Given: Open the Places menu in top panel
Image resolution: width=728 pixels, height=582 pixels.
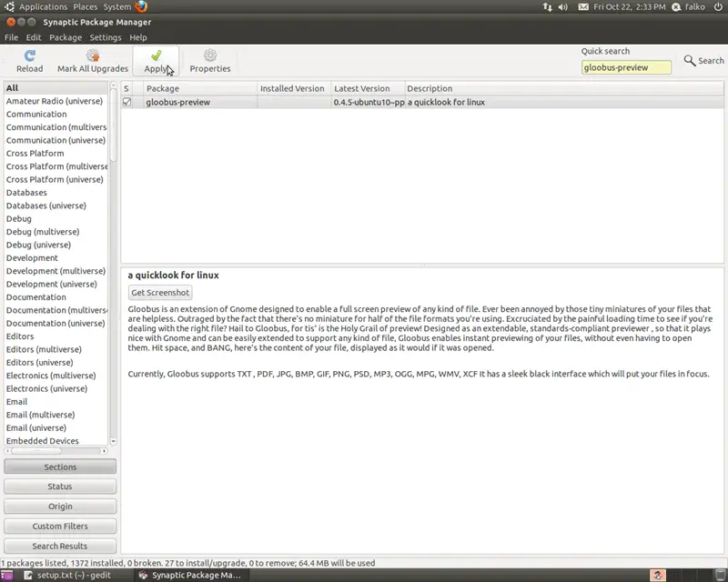Looking at the screenshot, I should pyautogui.click(x=86, y=7).
